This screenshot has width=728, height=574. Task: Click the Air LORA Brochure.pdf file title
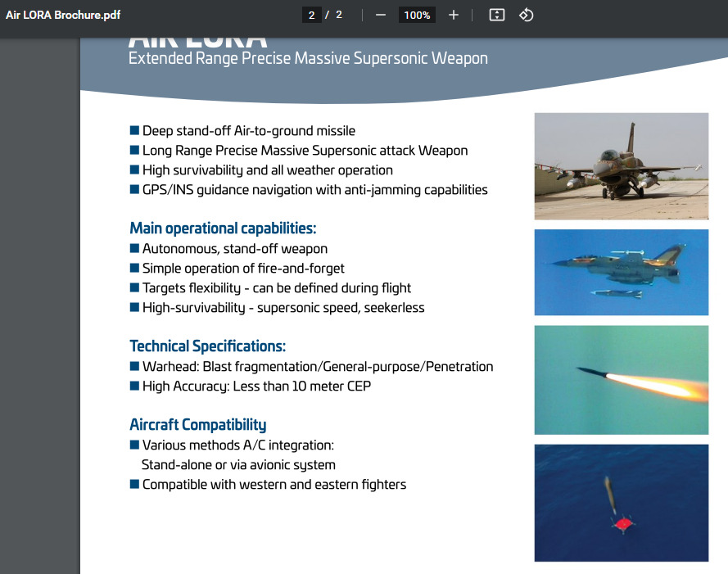point(63,16)
